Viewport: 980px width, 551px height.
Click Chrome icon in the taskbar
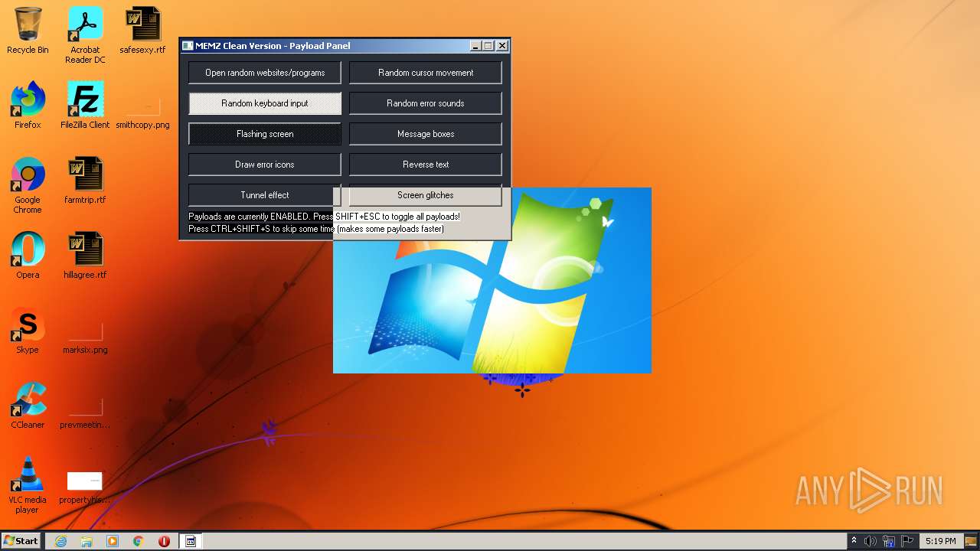(x=139, y=541)
